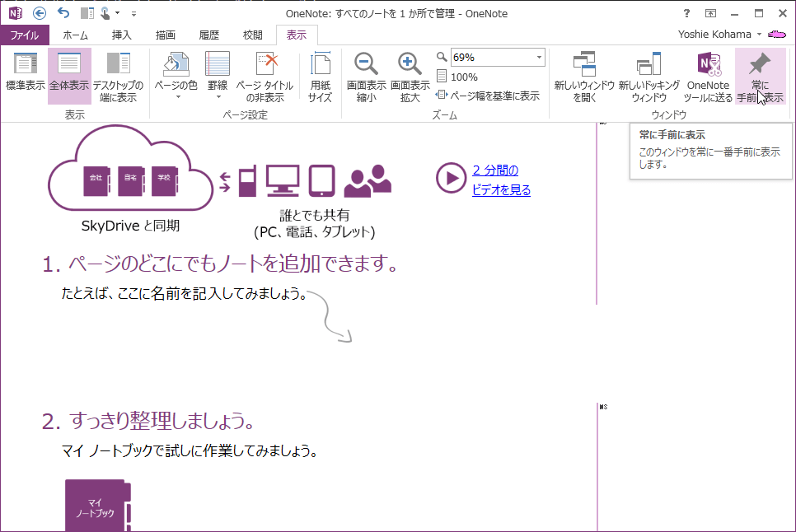The height and width of the screenshot is (532, 796).
Task: Click the 自宅 notebook icon in cloud
Action: pyautogui.click(x=131, y=181)
